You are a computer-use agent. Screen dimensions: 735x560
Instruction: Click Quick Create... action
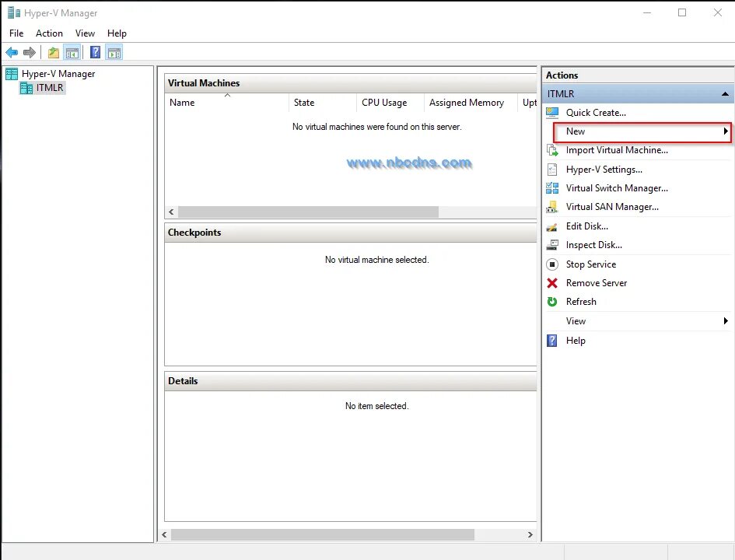pos(596,113)
